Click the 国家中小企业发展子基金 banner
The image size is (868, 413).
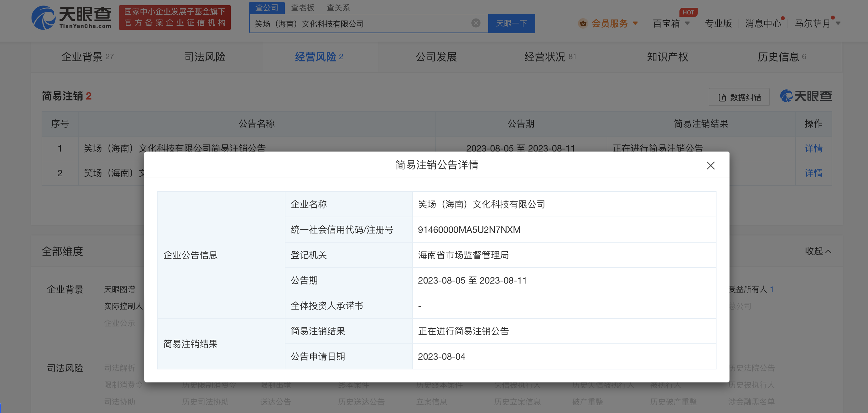(x=175, y=18)
